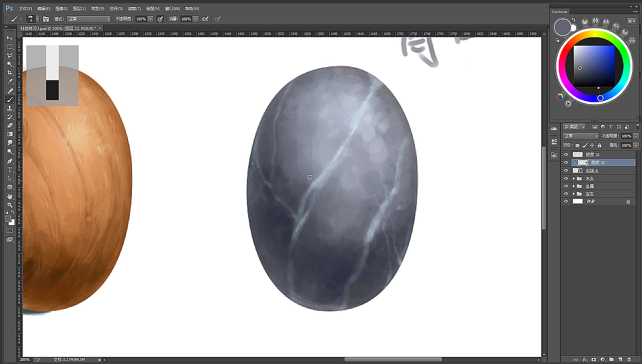Hide the 形状 4 shape layer

[566, 171]
